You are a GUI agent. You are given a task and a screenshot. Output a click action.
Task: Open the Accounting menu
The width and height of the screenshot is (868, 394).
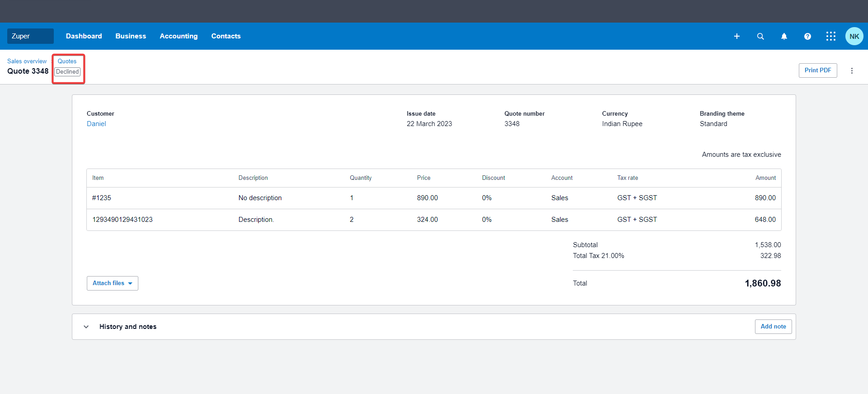point(179,36)
